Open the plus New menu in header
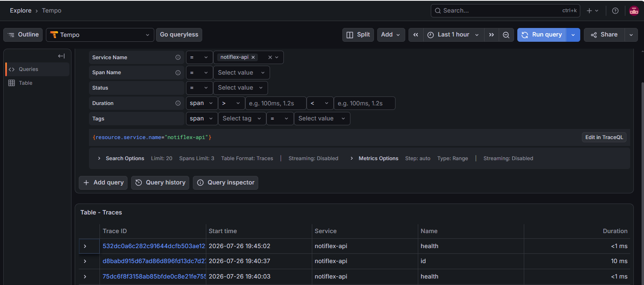Image resolution: width=644 pixels, height=285 pixels. click(x=592, y=11)
